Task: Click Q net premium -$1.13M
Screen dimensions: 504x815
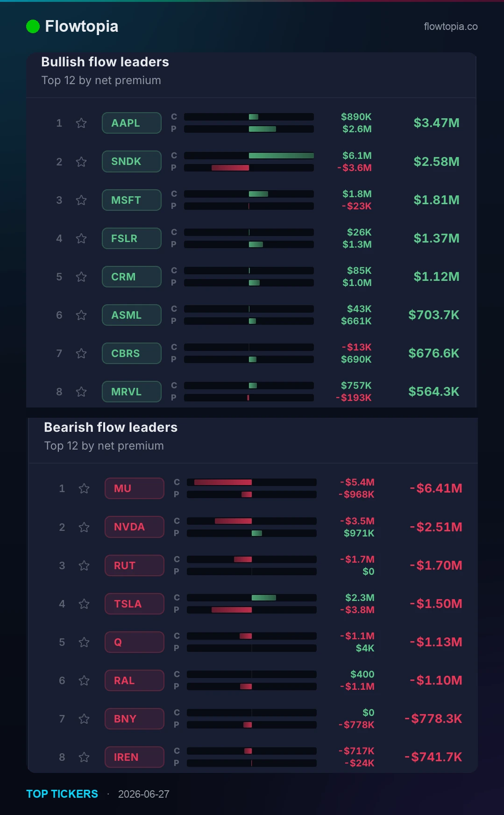Action: [x=436, y=642]
